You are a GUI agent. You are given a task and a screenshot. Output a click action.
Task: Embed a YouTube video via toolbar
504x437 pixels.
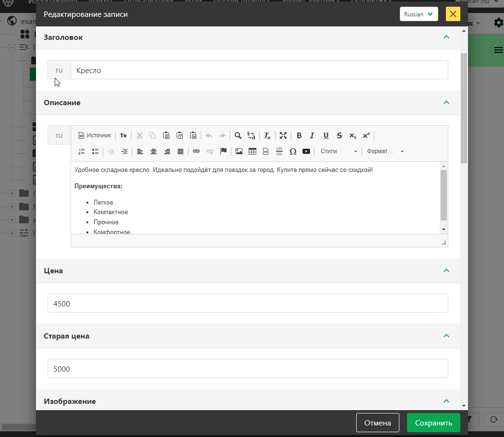tap(306, 151)
